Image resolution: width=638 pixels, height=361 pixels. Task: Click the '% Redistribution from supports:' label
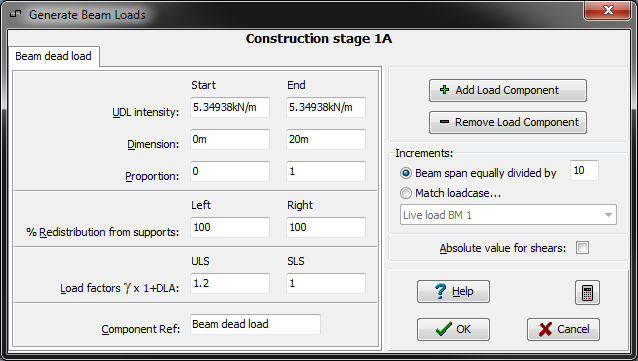(x=103, y=232)
